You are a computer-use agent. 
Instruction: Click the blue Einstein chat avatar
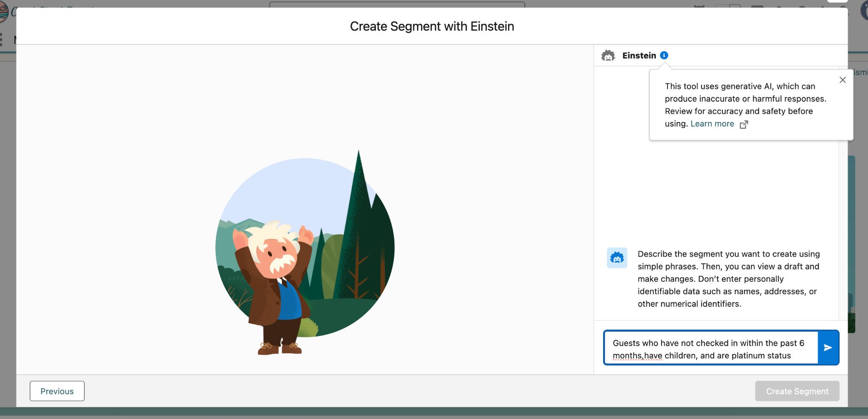[617, 258]
